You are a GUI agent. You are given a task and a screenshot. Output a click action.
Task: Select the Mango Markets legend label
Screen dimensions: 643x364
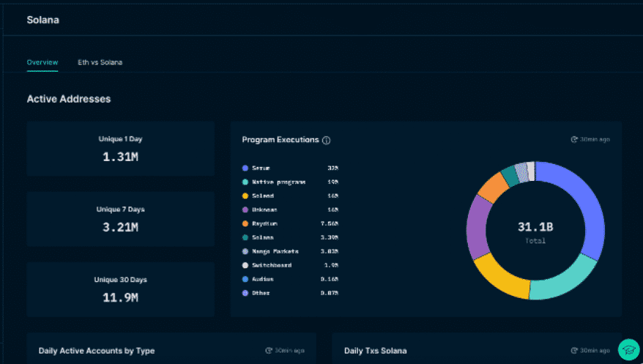pyautogui.click(x=275, y=252)
